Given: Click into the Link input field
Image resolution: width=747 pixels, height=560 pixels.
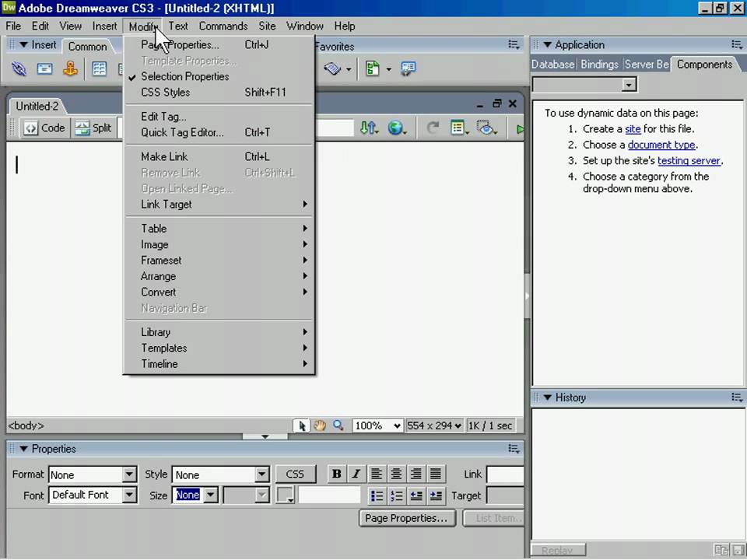Looking at the screenshot, I should point(505,474).
